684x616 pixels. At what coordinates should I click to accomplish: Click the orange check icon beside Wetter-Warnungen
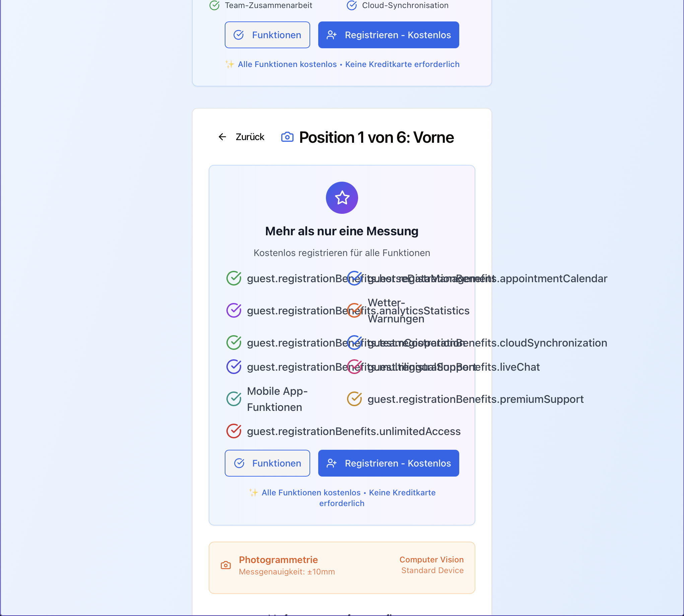point(354,310)
